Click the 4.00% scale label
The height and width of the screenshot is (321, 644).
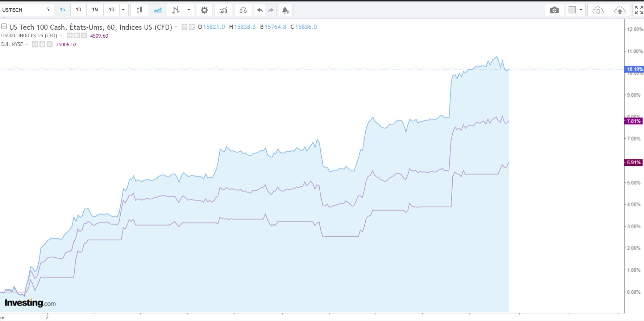(634, 204)
